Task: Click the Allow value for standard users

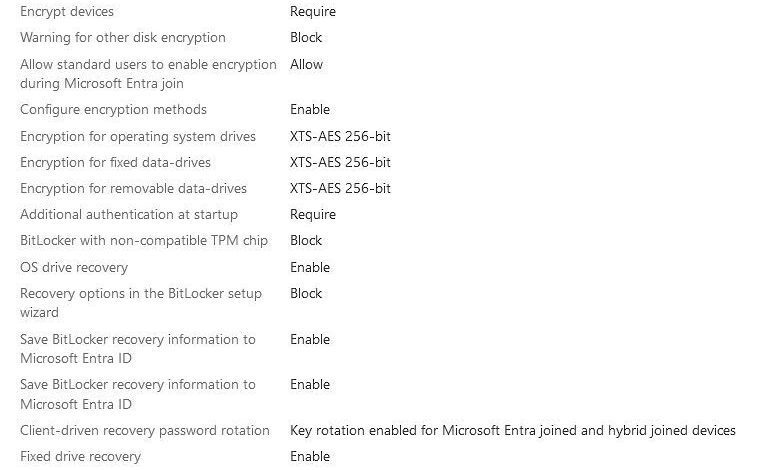Action: pyautogui.click(x=306, y=64)
